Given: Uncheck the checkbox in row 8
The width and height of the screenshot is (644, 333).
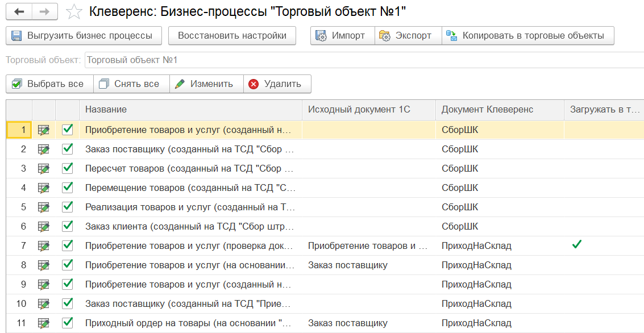Looking at the screenshot, I should 68,265.
